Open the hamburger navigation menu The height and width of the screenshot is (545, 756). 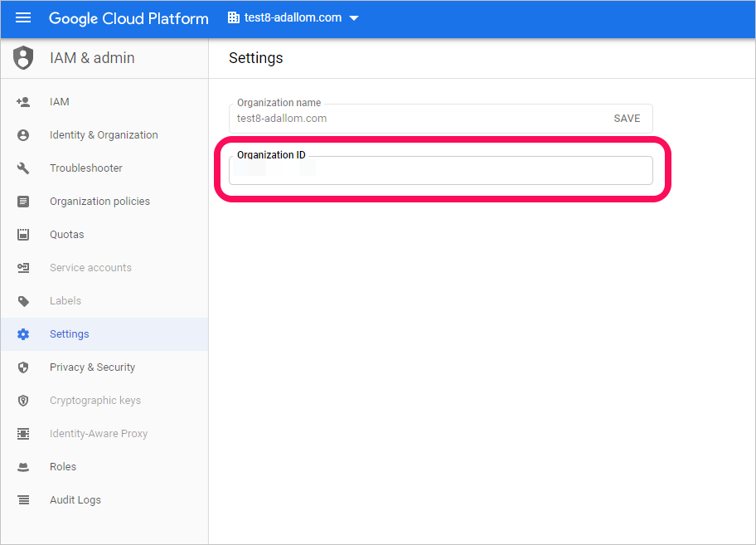[23, 18]
